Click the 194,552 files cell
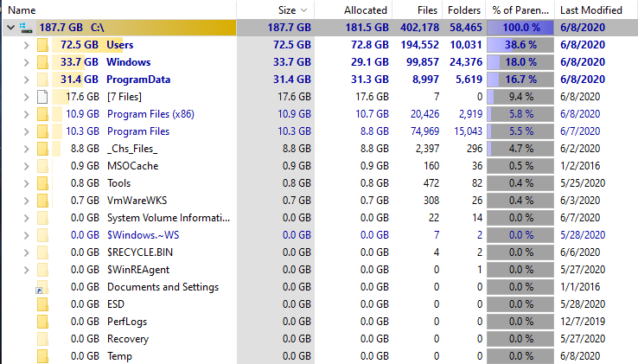 point(419,45)
